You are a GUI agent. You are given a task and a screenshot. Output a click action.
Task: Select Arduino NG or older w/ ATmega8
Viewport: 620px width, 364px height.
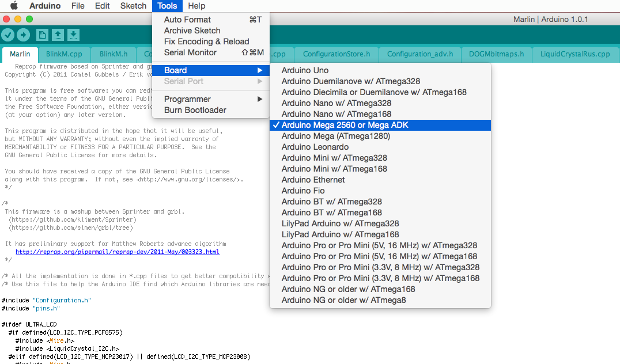click(x=380, y=301)
